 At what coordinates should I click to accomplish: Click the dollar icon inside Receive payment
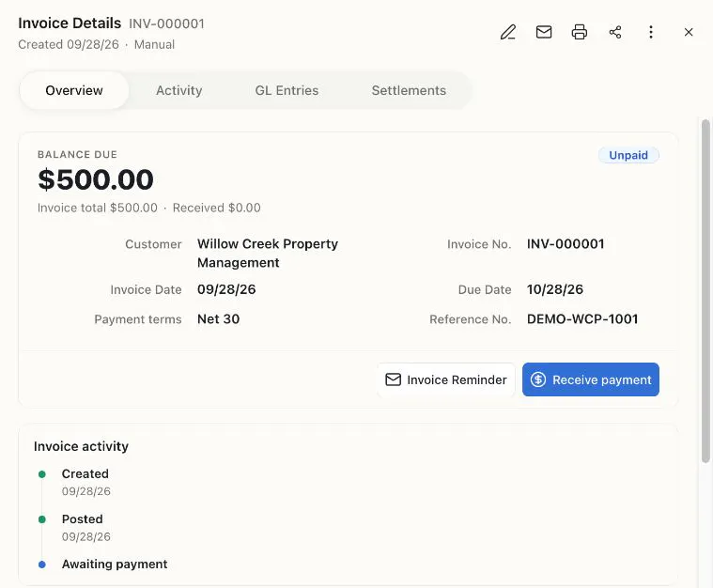(538, 379)
